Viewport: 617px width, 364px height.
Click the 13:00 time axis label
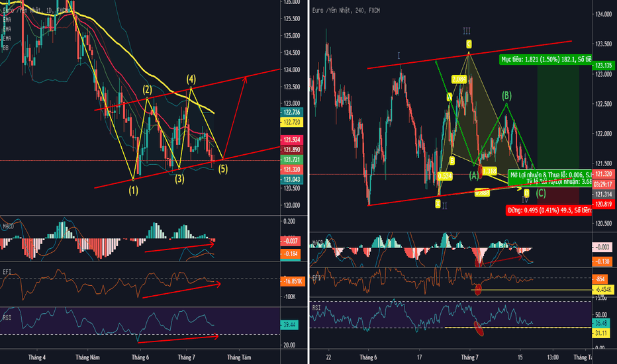(553, 357)
